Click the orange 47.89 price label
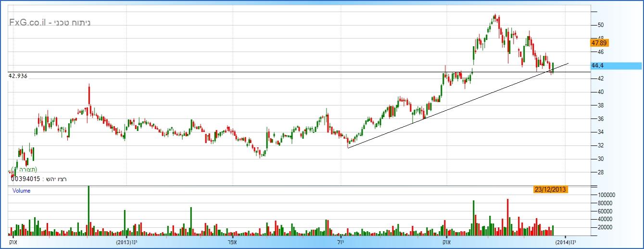The height and width of the screenshot is (249, 644). 599,43
